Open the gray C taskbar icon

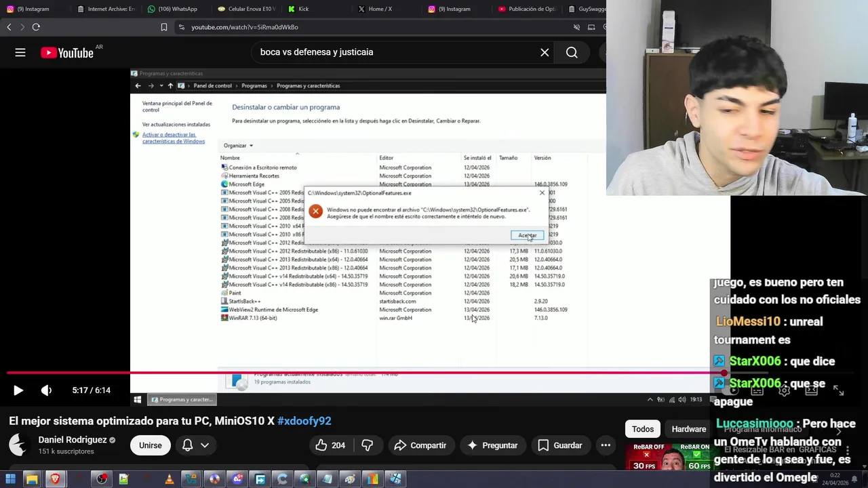282,479
